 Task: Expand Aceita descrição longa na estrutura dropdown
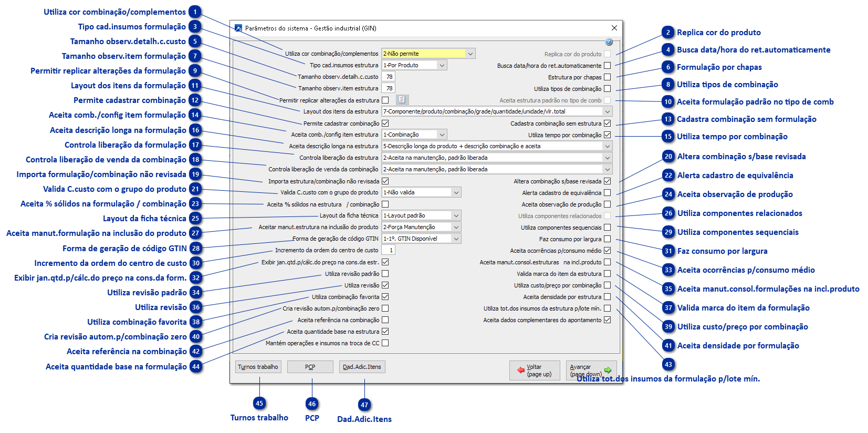click(x=608, y=146)
